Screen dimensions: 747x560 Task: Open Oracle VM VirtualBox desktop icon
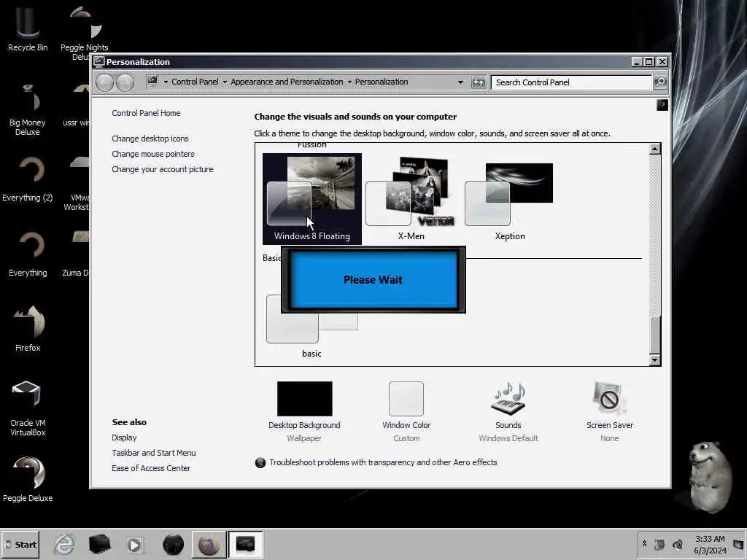[x=28, y=408]
